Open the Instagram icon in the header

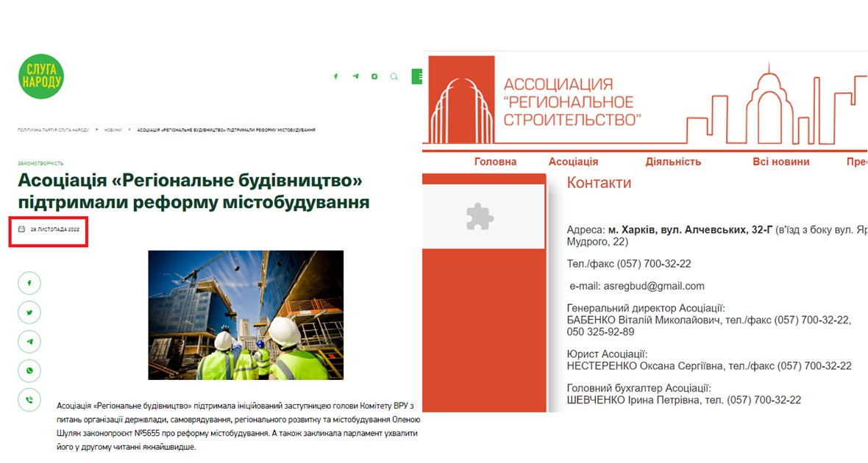374,76
